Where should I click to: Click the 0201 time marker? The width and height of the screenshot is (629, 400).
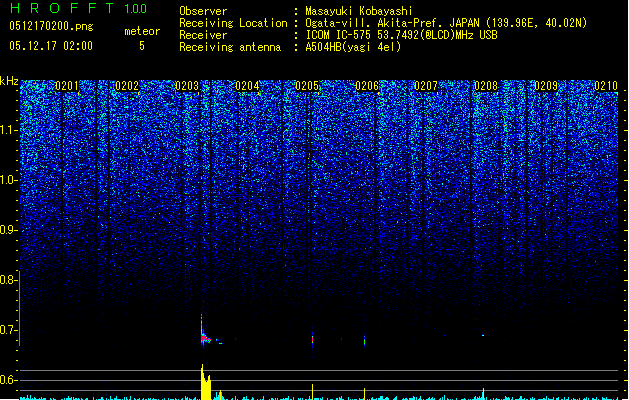tap(67, 86)
